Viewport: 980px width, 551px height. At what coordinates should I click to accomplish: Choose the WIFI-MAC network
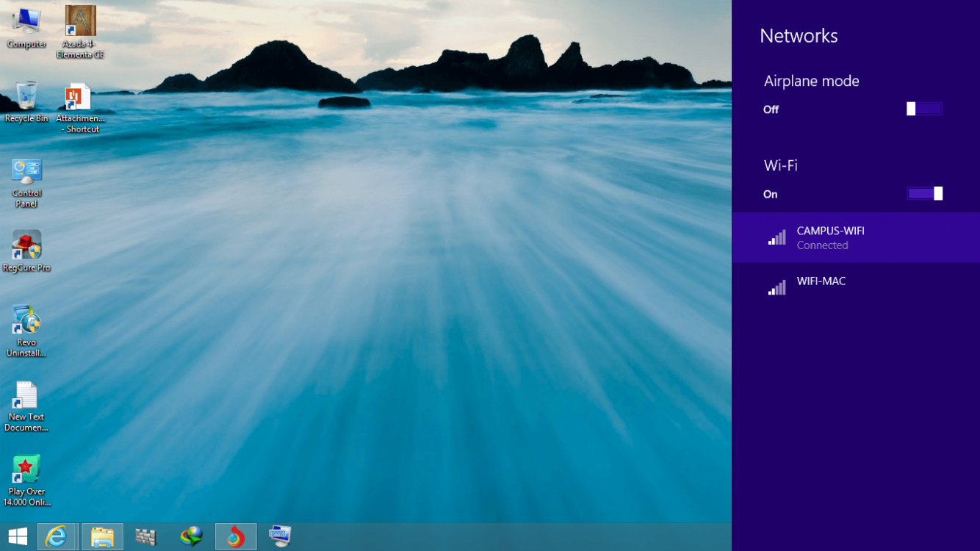pyautogui.click(x=856, y=287)
